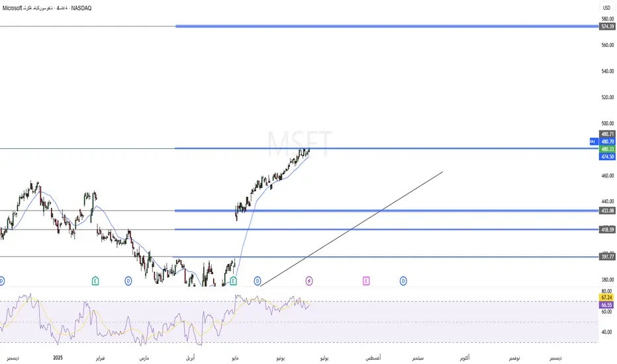Click the 520.00 price scale value
Screen dimensions: 617x364
(x=608, y=97)
